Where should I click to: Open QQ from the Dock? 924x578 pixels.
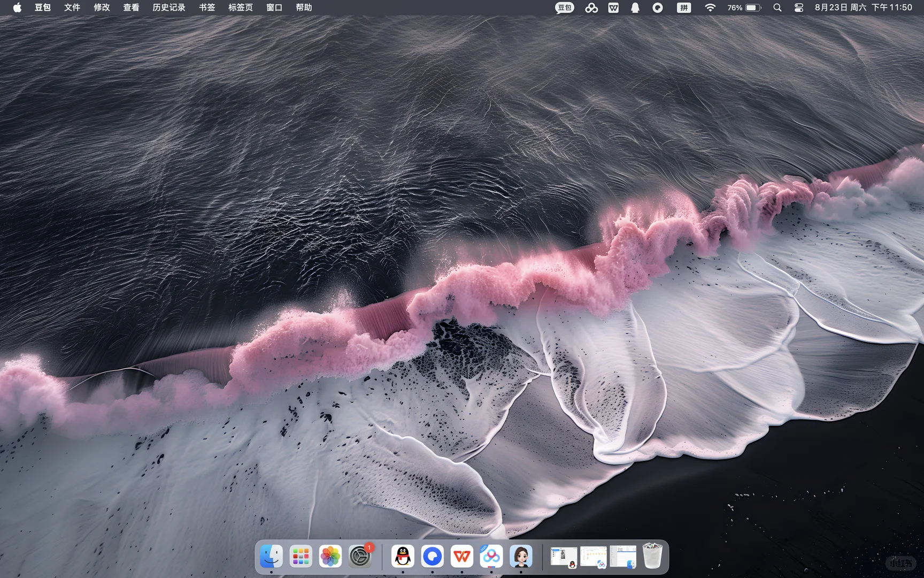(403, 557)
